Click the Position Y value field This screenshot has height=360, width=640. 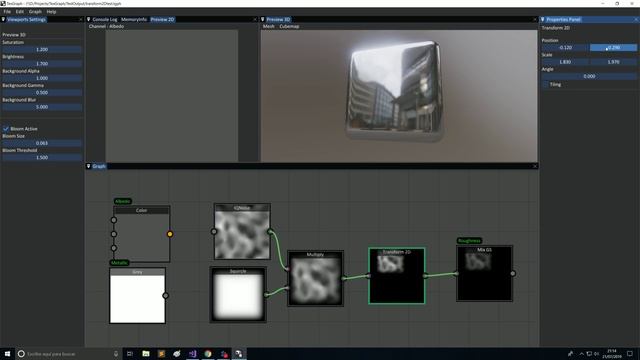coord(613,48)
